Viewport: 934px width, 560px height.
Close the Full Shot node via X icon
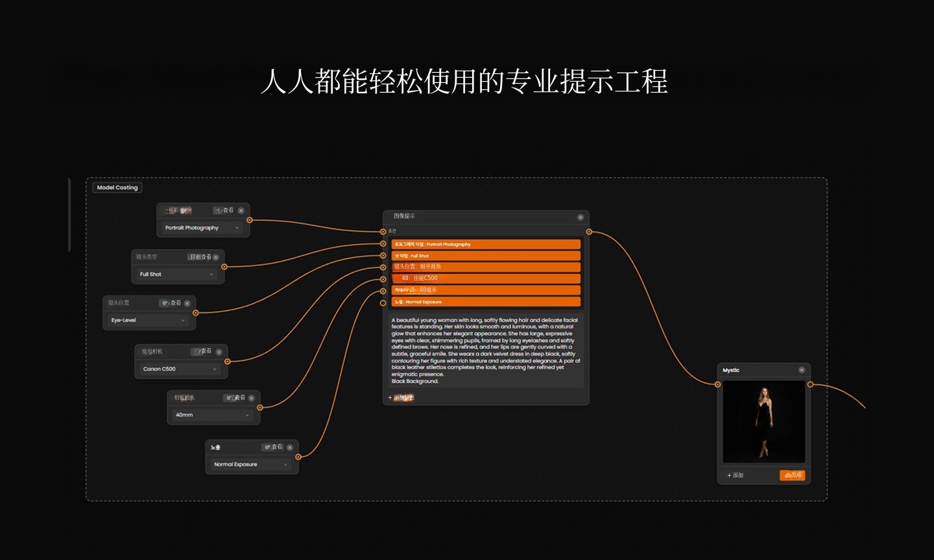coord(216,257)
